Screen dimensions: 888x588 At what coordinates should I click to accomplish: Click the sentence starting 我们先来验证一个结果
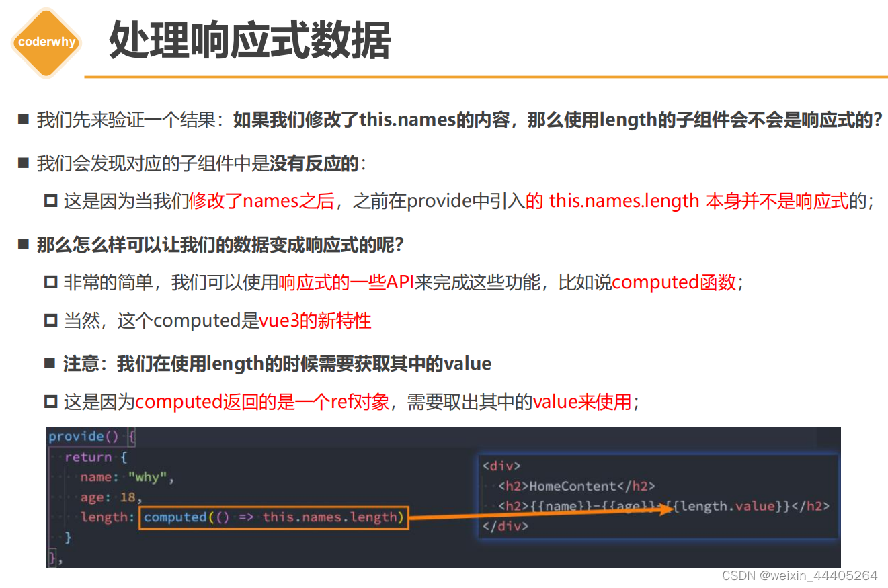tap(459, 120)
